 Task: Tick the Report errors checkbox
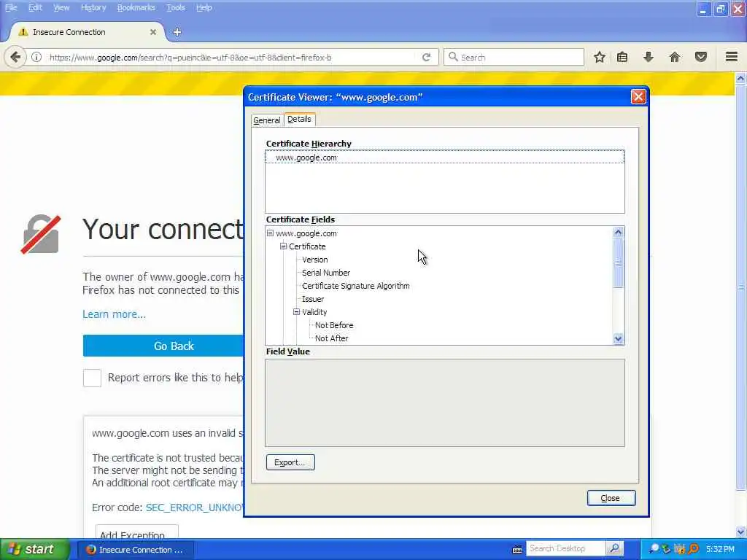coord(92,378)
